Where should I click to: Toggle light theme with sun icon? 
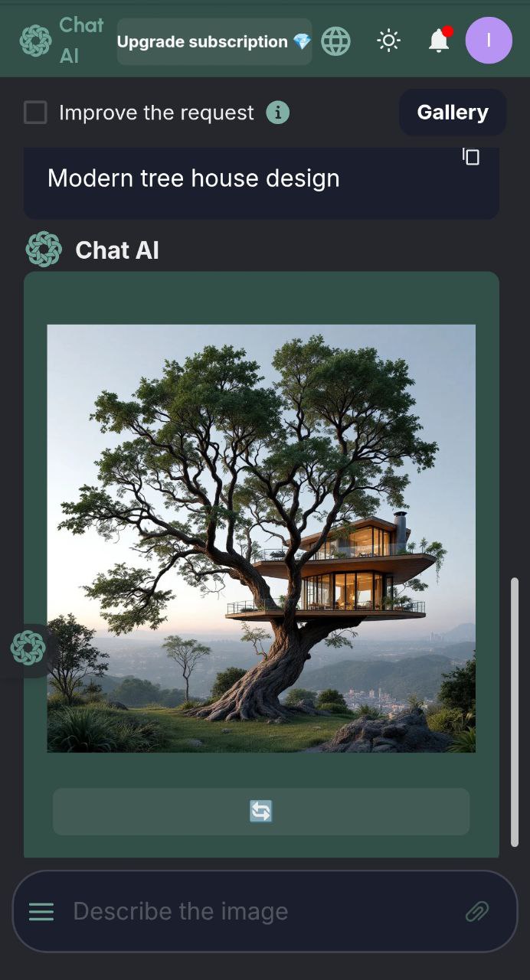click(x=389, y=41)
